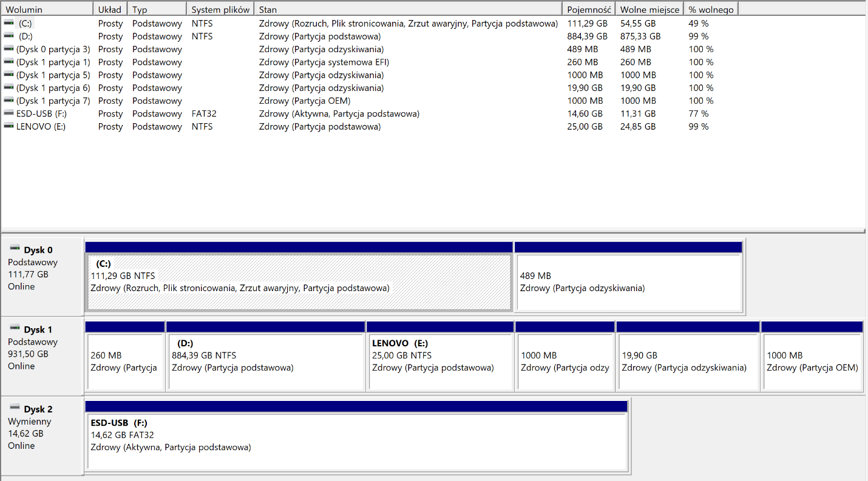The height and width of the screenshot is (481, 868).
Task: Click the drive icon beside (D:) in list
Action: [8, 36]
